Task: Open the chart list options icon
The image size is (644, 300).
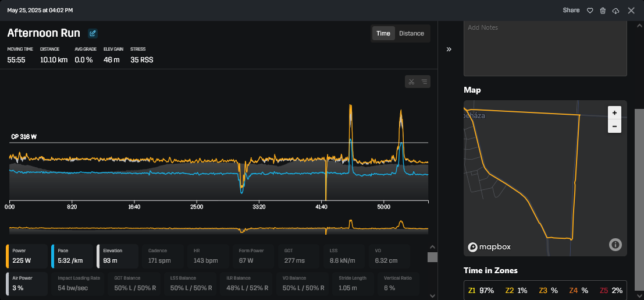Action: [424, 82]
